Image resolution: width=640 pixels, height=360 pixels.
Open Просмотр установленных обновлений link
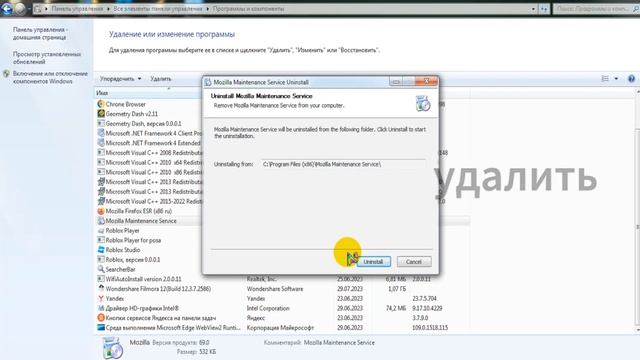click(x=47, y=58)
